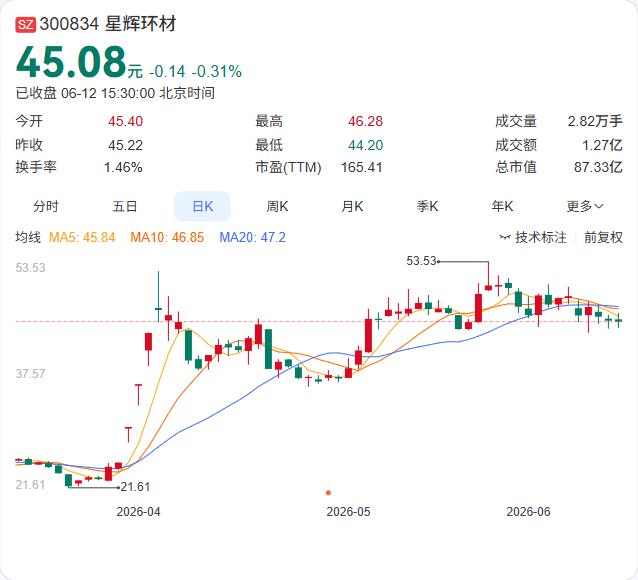Image resolution: width=638 pixels, height=580 pixels.
Task: Click the technical annotation icon beside 技术标注
Action: pos(505,237)
